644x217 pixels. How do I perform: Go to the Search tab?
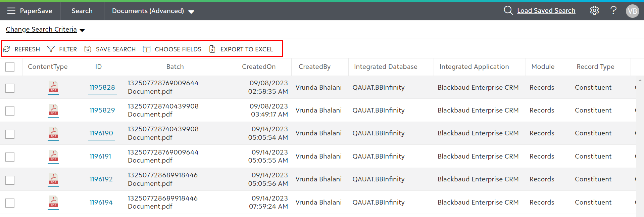(x=82, y=11)
